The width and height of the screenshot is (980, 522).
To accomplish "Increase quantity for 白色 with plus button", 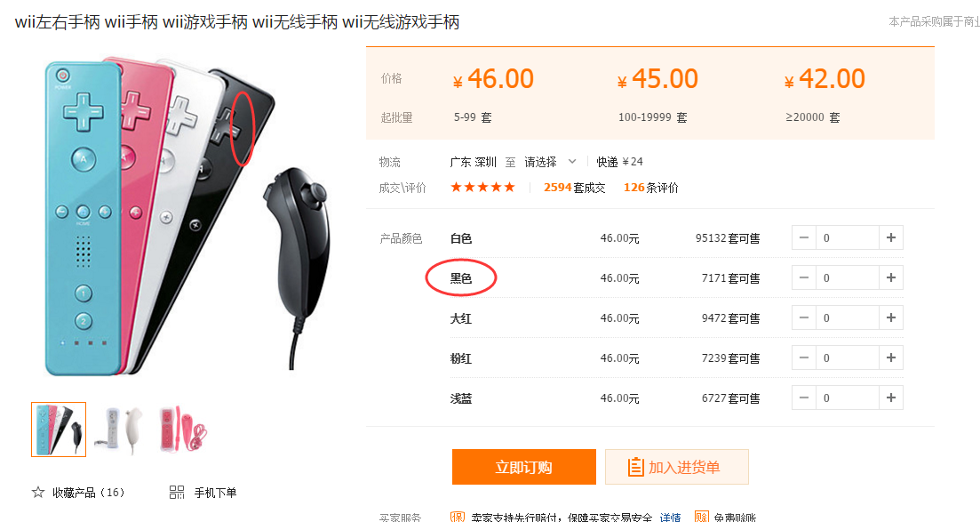I will click(890, 237).
